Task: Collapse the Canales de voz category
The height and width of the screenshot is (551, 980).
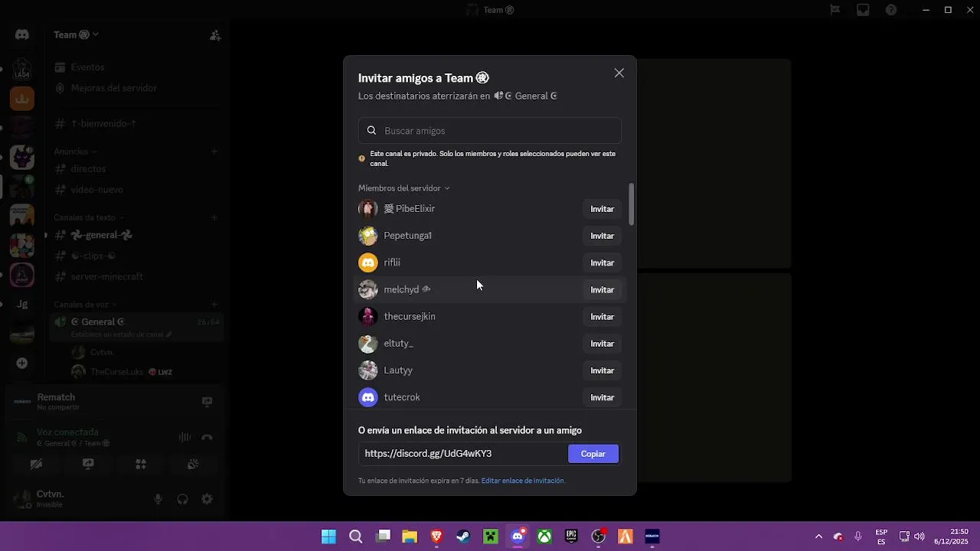Action: 84,305
